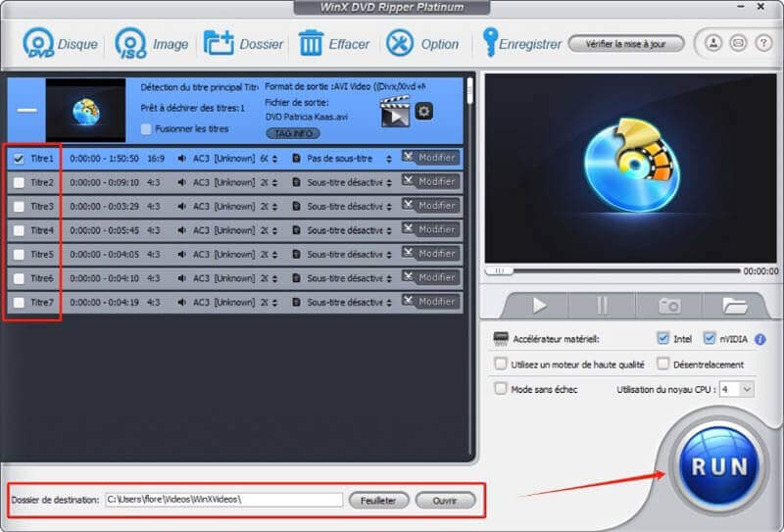Viewport: 784px width, 532px height.
Task: Click the subtitle icon of Titre6
Action: [296, 278]
